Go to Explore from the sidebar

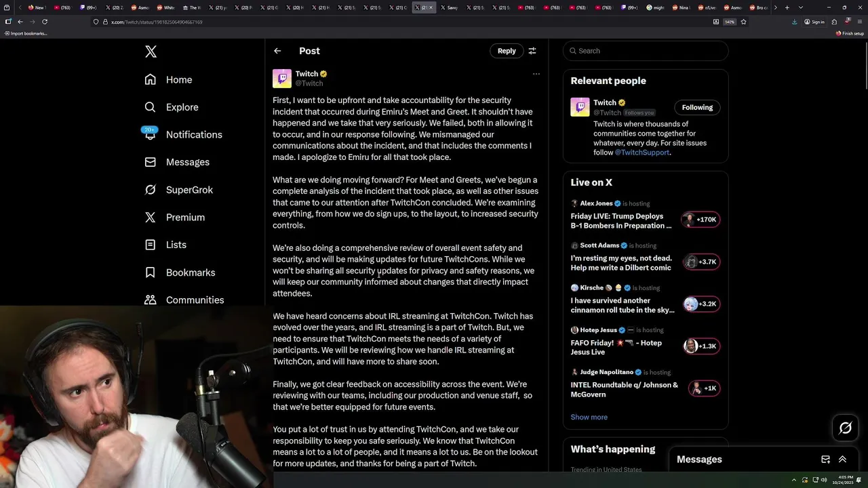click(x=171, y=107)
